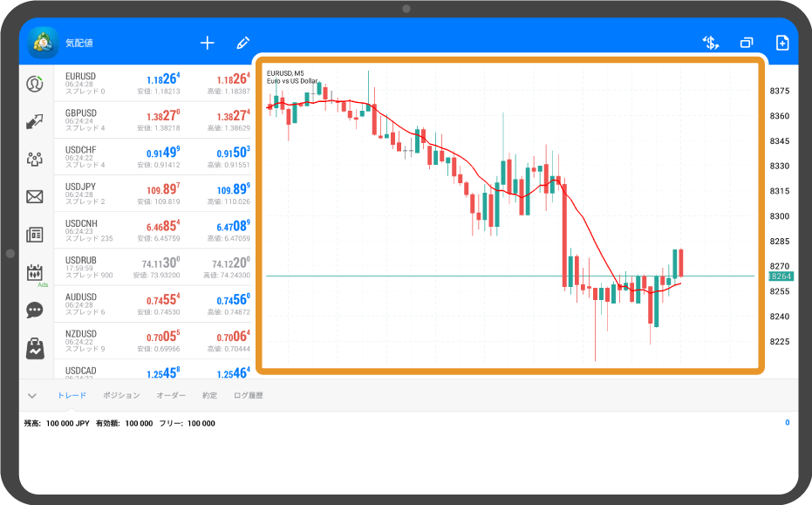Open Quotes section in sidebar

pyautogui.click(x=35, y=84)
